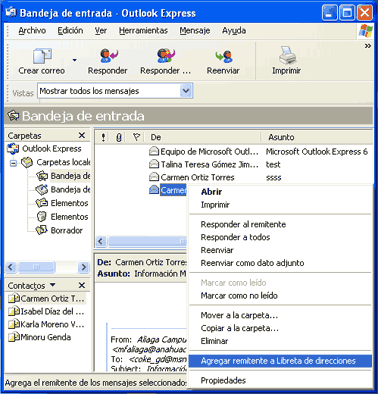Click message list left scroll arrow

tap(101, 241)
